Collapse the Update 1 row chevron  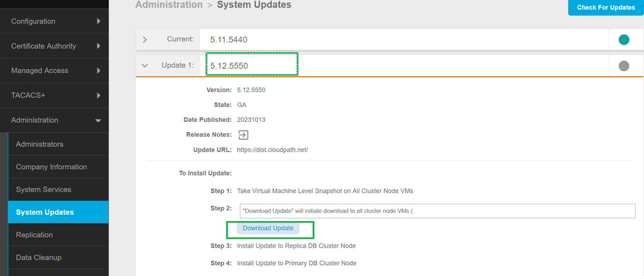pos(145,66)
